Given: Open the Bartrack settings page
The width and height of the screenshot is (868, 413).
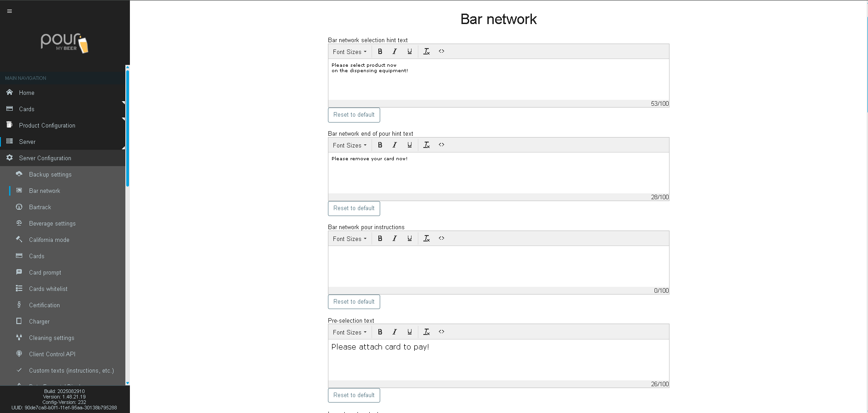Looking at the screenshot, I should coord(40,207).
